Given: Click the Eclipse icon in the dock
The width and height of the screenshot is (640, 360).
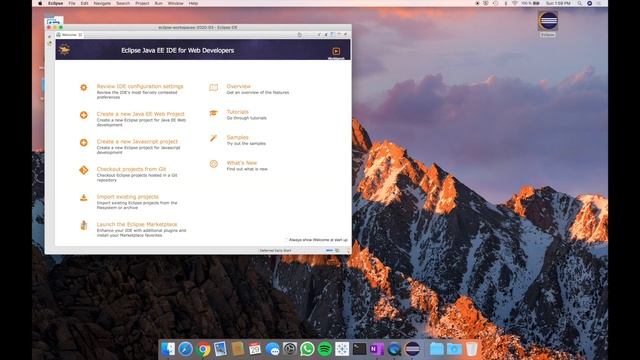Looking at the screenshot, I should pos(412,349).
